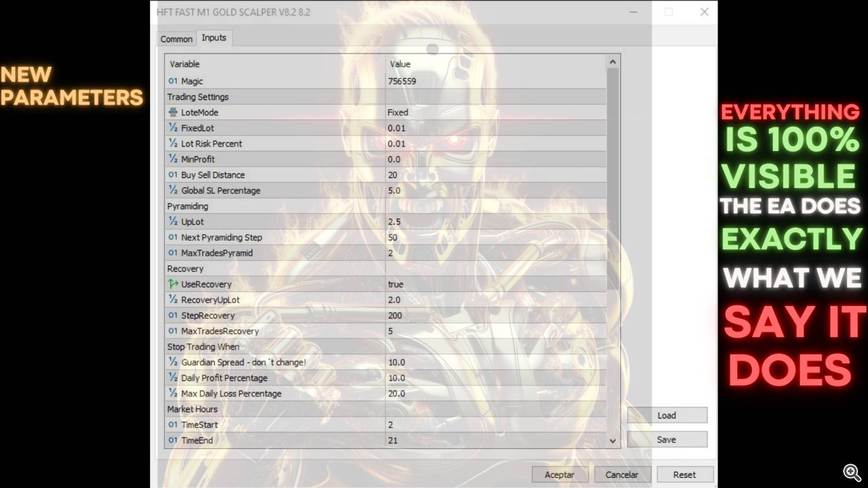Edit the Magic value 756559
868x488 pixels.
click(x=496, y=81)
